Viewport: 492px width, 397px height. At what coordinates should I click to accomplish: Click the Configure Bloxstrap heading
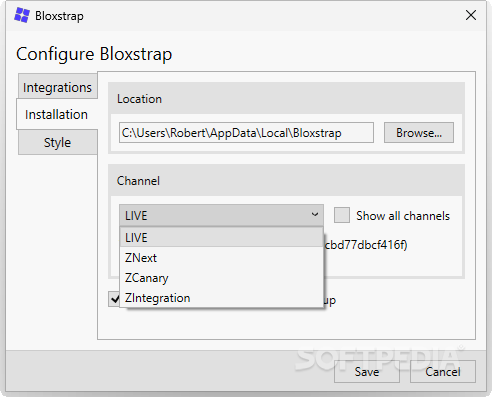coord(94,54)
